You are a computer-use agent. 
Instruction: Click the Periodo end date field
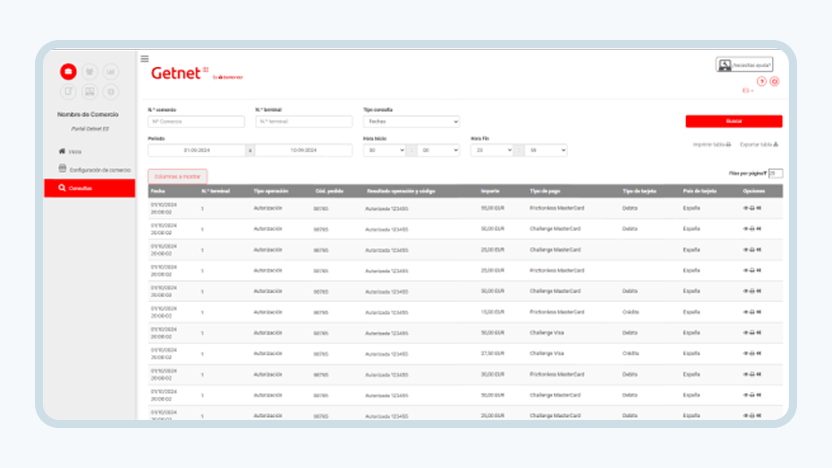(304, 150)
